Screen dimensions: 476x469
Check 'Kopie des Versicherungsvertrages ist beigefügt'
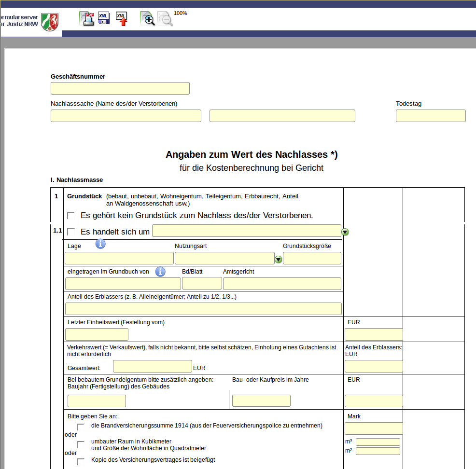81,461
